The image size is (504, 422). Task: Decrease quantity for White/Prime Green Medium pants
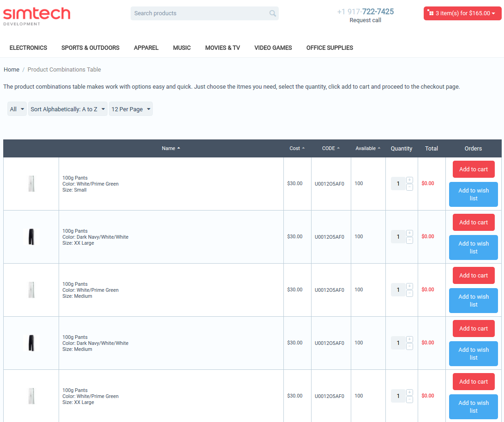pyautogui.click(x=409, y=293)
